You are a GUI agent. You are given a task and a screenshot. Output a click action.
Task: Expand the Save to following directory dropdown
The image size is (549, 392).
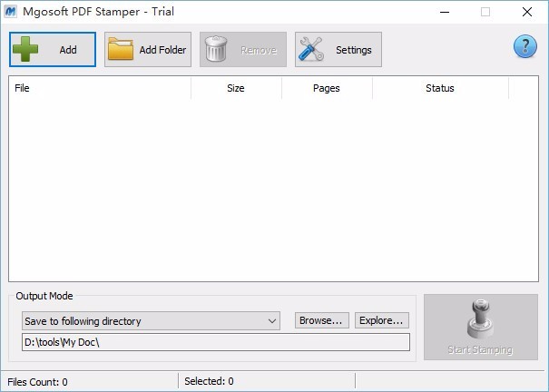(151, 321)
